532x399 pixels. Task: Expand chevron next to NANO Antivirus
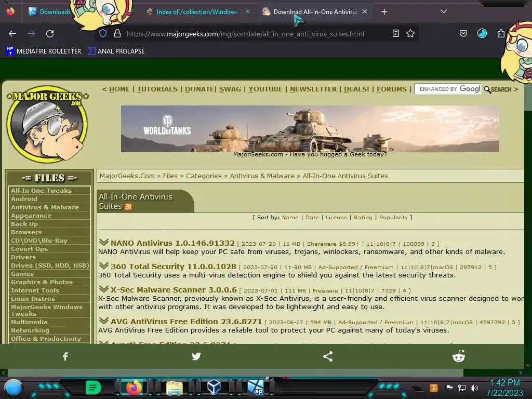click(103, 242)
